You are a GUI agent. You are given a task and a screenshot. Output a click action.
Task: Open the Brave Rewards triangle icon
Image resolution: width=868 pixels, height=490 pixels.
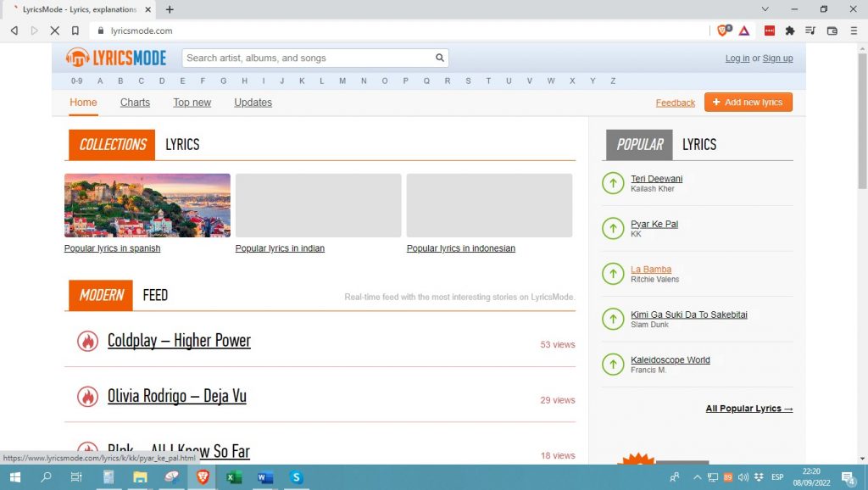743,31
